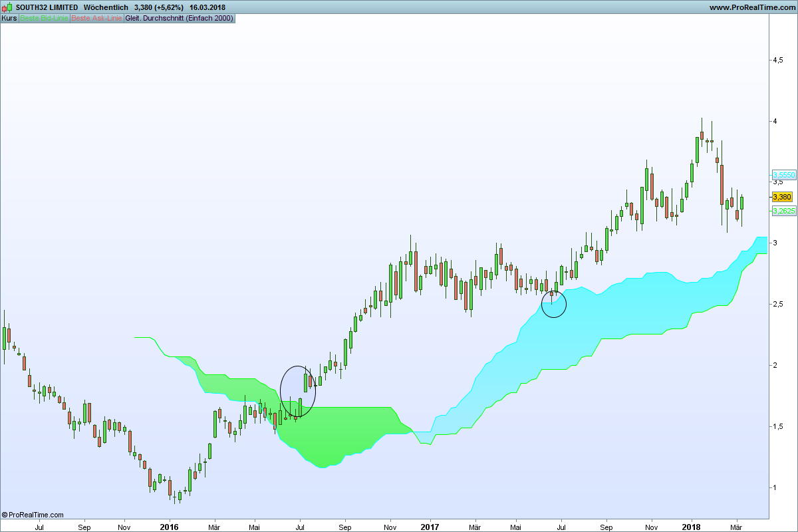
Task: Click the yellow 3,380 current price tag
Action: click(782, 197)
